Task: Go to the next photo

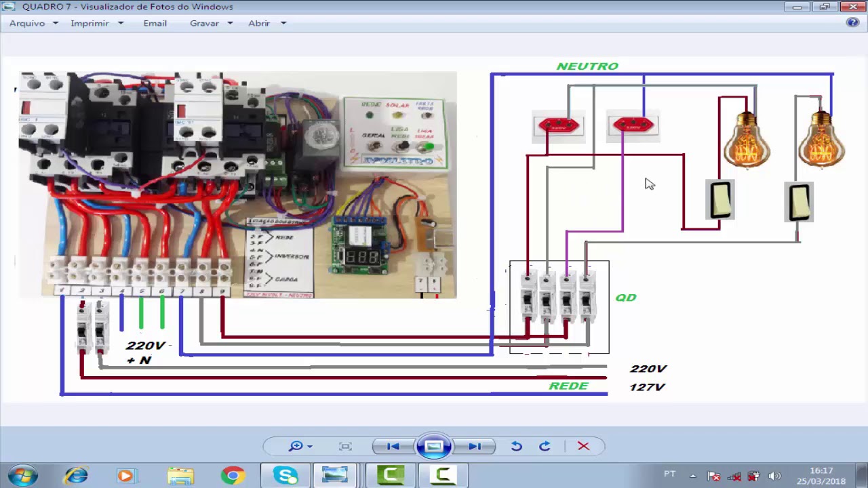Action: (x=475, y=446)
